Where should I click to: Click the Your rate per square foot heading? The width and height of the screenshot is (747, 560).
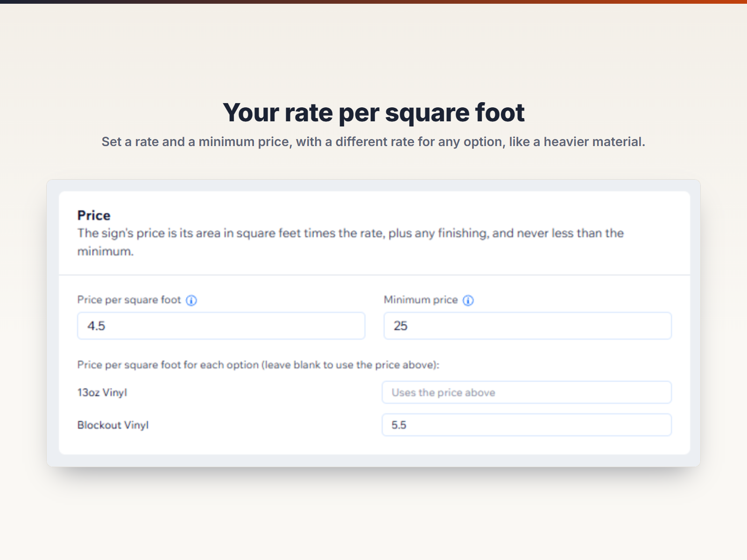pyautogui.click(x=373, y=112)
